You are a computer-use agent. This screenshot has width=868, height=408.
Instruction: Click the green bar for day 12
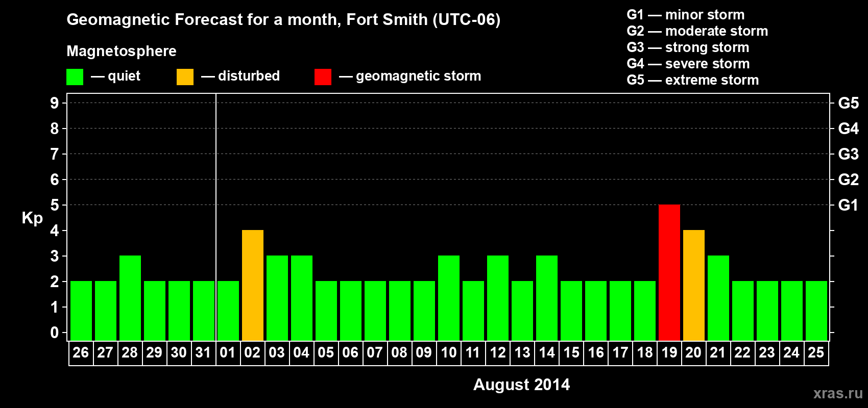498,298
